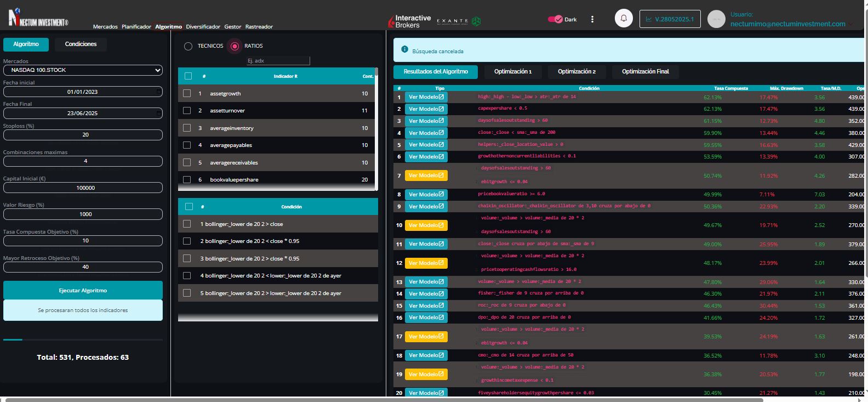Tick the select-all checkbox in Condición header
The height and width of the screenshot is (402, 868).
pyautogui.click(x=189, y=207)
